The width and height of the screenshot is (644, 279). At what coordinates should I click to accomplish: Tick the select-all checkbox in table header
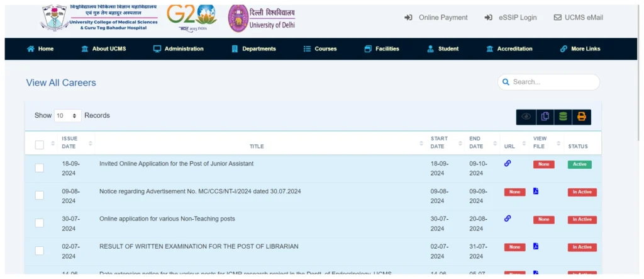point(40,145)
